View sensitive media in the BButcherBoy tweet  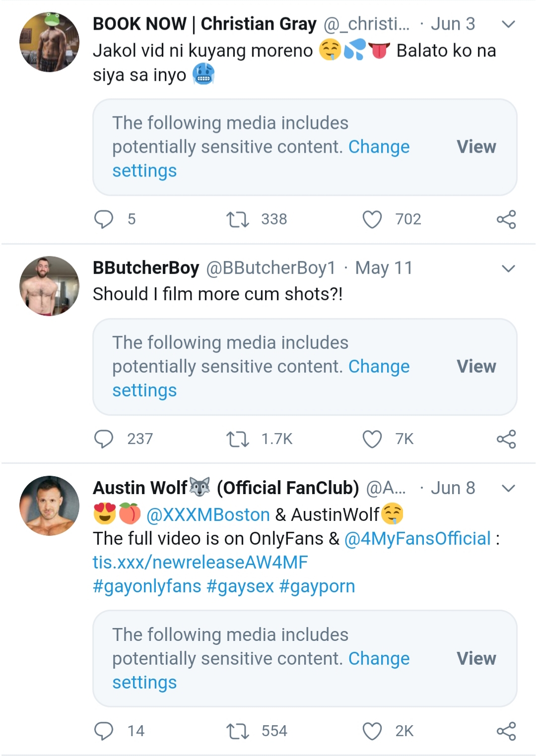[476, 367]
